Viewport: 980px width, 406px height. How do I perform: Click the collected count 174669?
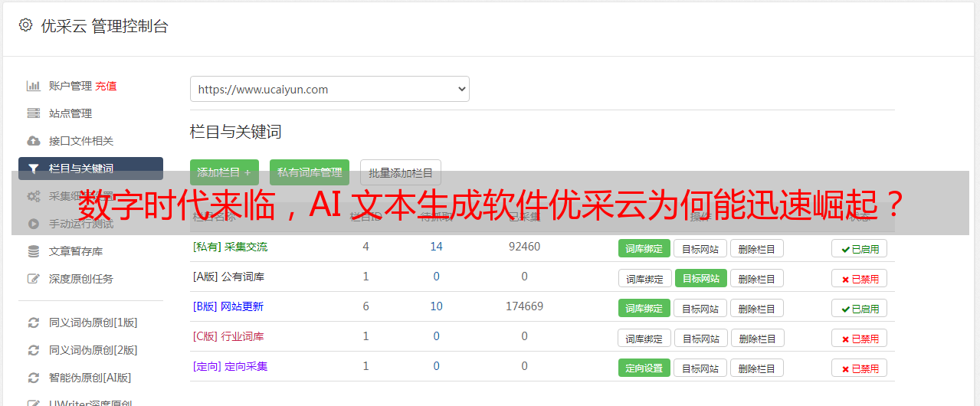tap(524, 306)
